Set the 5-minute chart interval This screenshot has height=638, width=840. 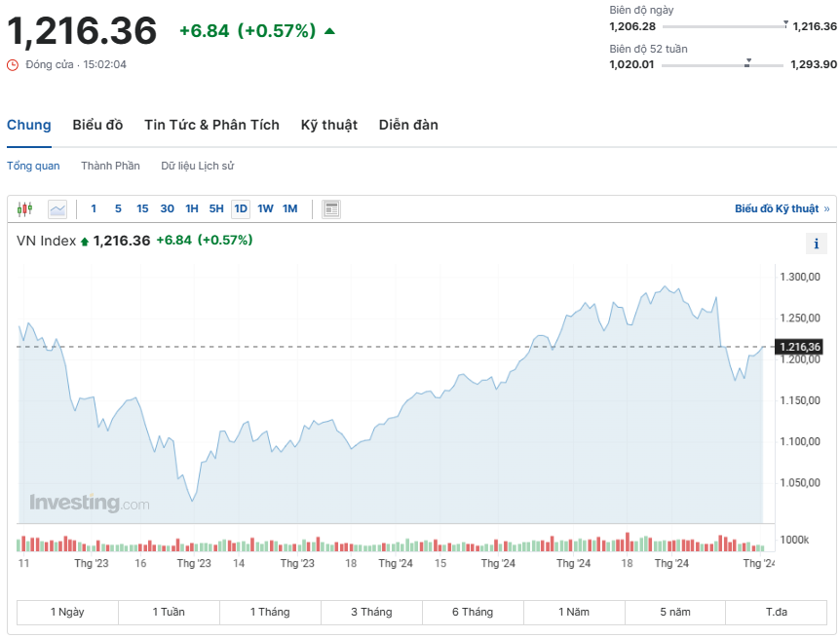[x=118, y=208]
